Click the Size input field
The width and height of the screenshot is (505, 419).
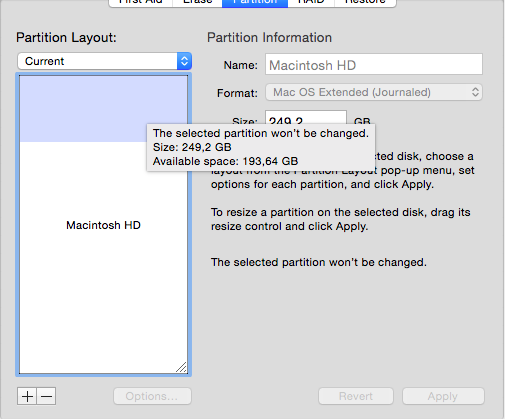pyautogui.click(x=306, y=117)
